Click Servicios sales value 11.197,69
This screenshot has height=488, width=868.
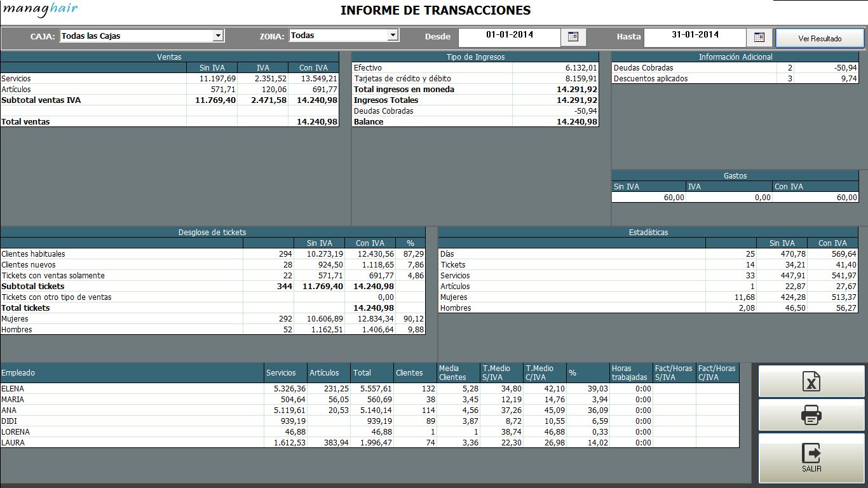point(217,78)
